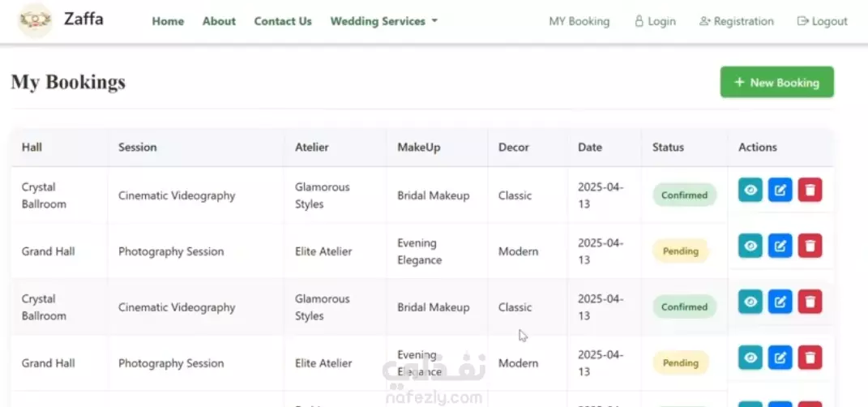Open the About page
The width and height of the screenshot is (868, 407).
click(x=219, y=21)
